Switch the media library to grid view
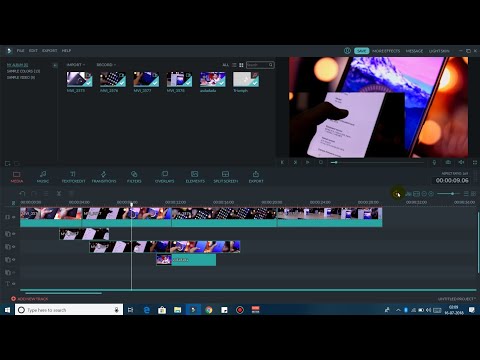Image resolution: width=480 pixels, height=360 pixels. [241, 65]
